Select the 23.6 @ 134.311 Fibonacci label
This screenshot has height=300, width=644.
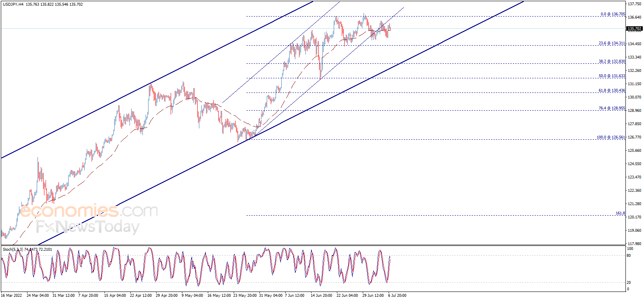tap(611, 43)
